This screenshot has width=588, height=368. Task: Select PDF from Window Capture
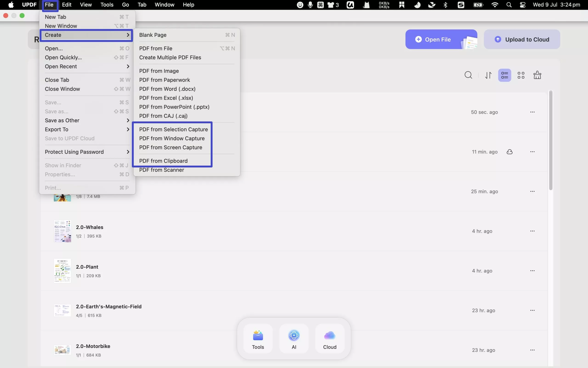coord(187,138)
